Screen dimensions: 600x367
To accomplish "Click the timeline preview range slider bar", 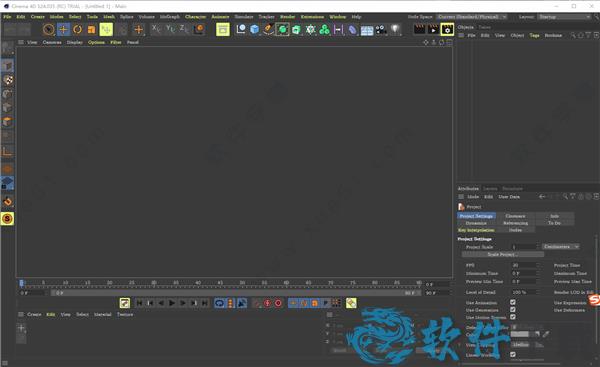I will click(236, 293).
